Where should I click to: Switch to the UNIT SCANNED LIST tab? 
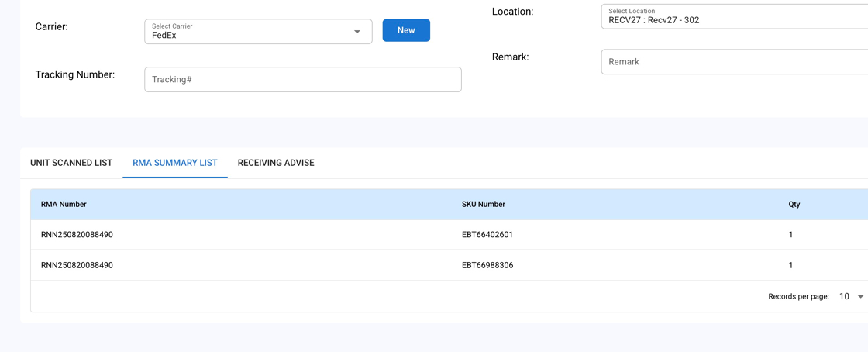tap(71, 163)
